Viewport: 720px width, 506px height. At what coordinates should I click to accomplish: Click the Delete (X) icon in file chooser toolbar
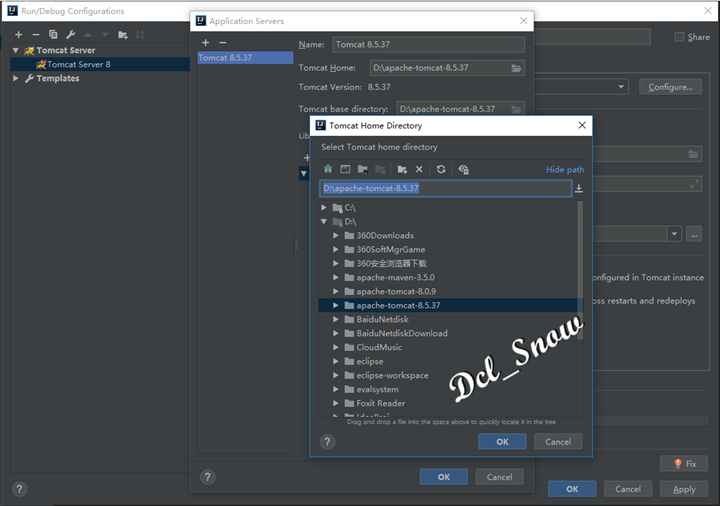click(419, 169)
